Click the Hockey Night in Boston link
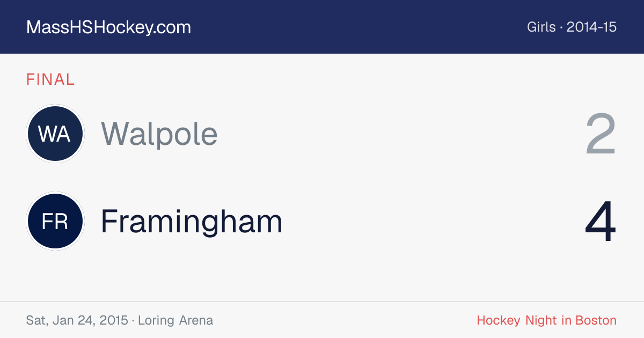Viewport: 644px width, 338px height. coord(547,320)
